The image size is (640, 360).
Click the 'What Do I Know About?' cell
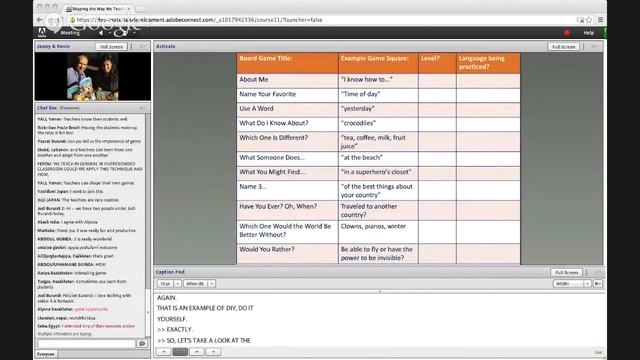point(287,124)
